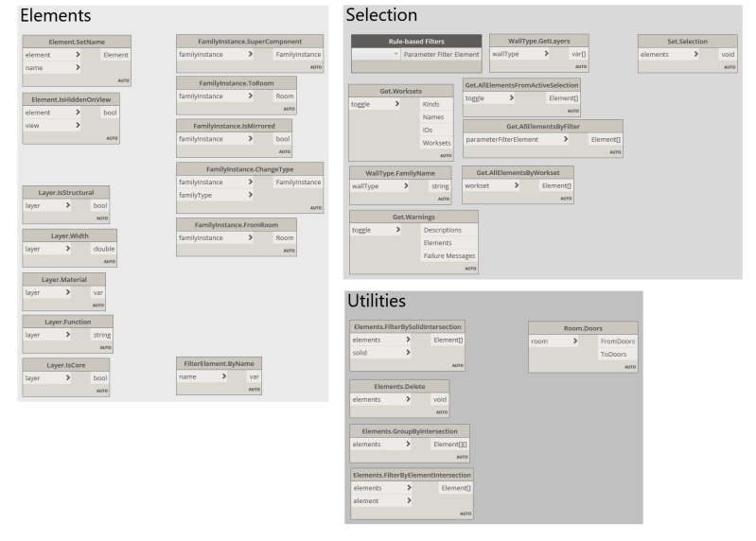The height and width of the screenshot is (541, 756).
Task: Select the Elements.FilterByElementIntersection node header
Action: click(x=412, y=475)
